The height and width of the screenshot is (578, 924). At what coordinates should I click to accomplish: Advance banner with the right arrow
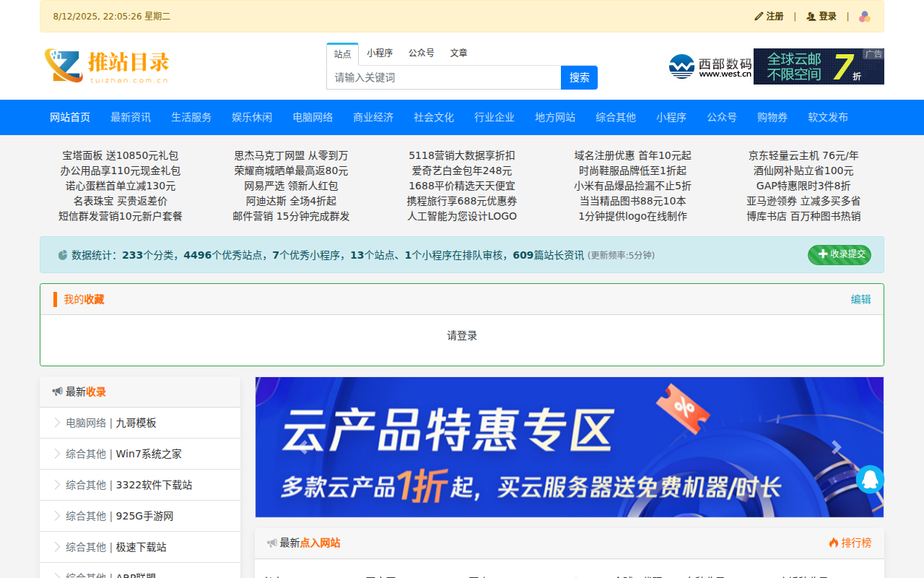(836, 447)
